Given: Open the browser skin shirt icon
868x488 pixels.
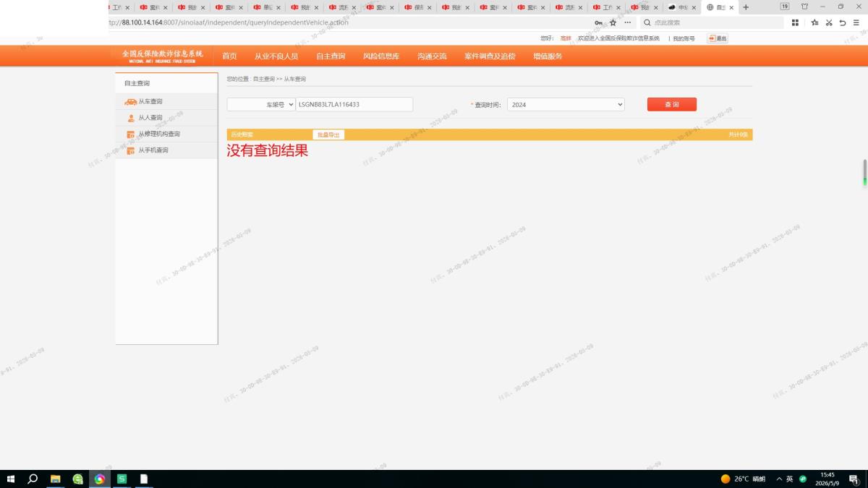Looking at the screenshot, I should click(x=804, y=7).
